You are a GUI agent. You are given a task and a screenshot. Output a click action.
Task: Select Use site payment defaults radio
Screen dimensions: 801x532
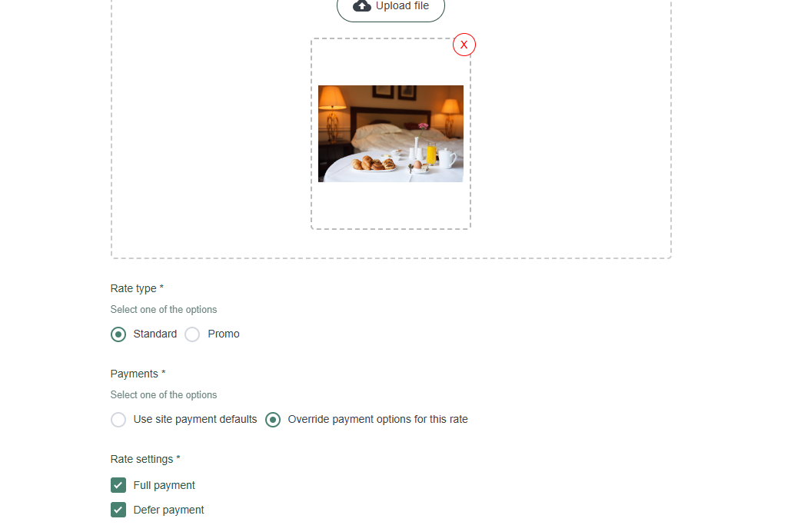tap(118, 420)
